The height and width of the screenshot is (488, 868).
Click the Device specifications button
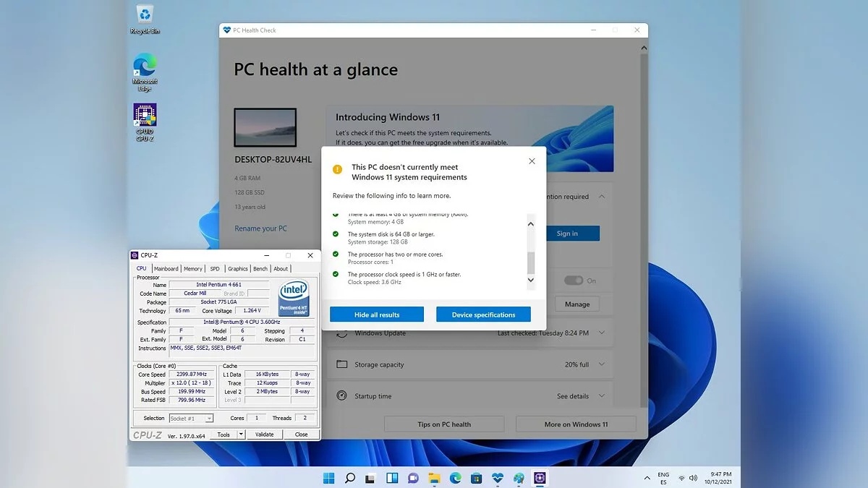tap(483, 314)
